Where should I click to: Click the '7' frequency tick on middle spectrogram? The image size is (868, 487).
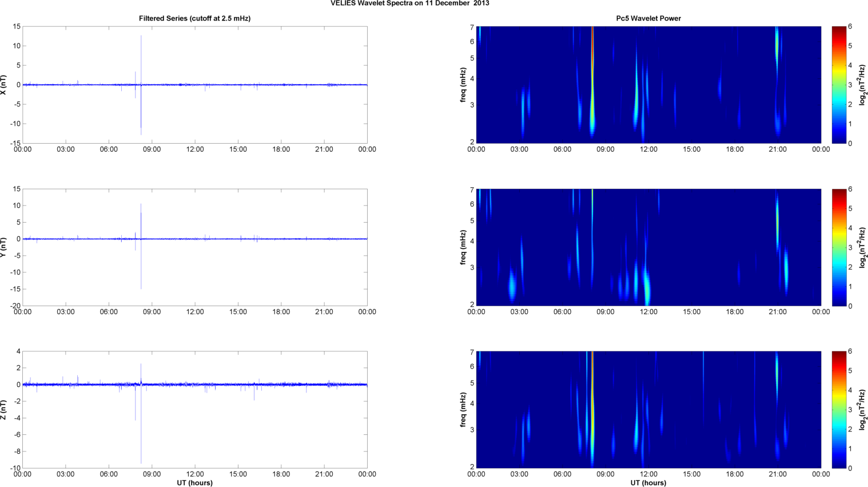click(472, 190)
